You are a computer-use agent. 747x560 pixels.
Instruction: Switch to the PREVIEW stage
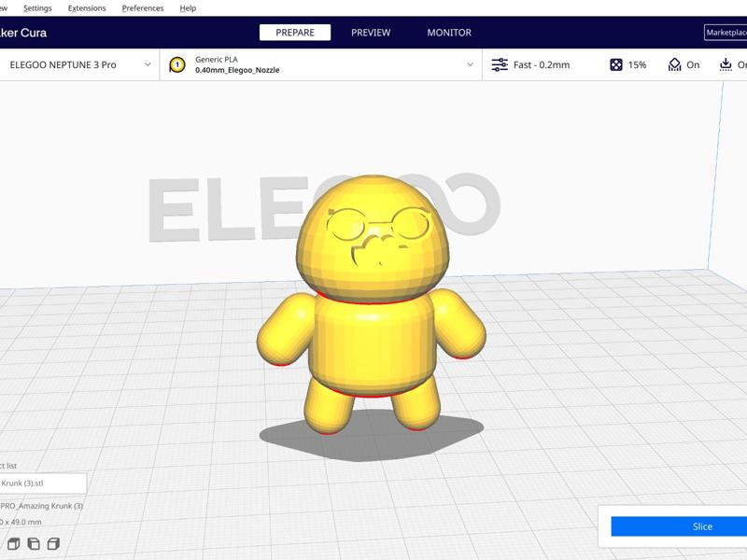(x=371, y=33)
